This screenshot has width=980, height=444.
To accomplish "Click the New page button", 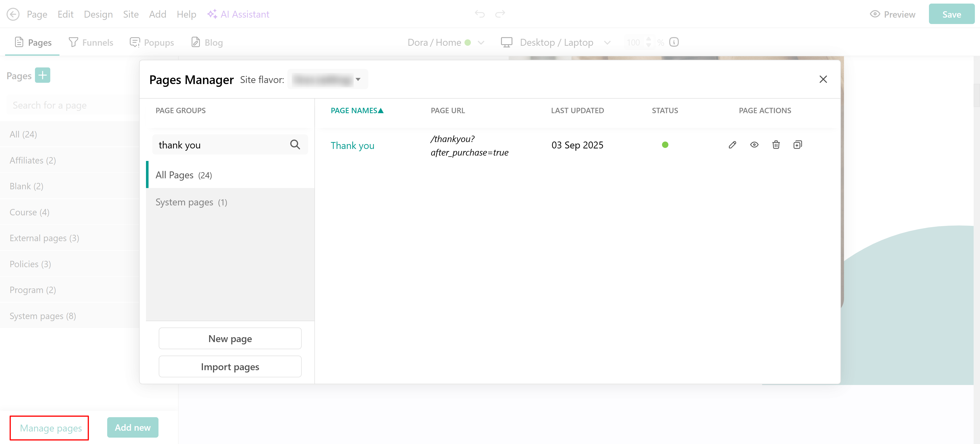I will [230, 338].
